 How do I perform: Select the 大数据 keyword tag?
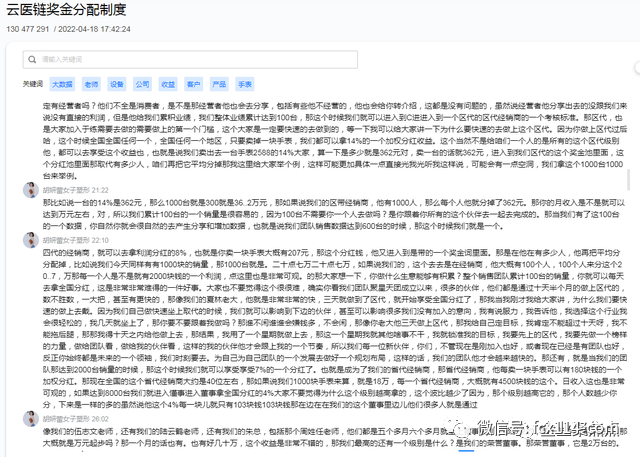click(62, 84)
